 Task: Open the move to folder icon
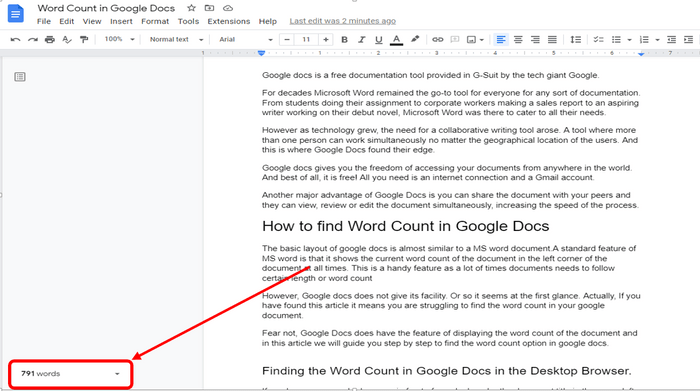click(x=209, y=8)
